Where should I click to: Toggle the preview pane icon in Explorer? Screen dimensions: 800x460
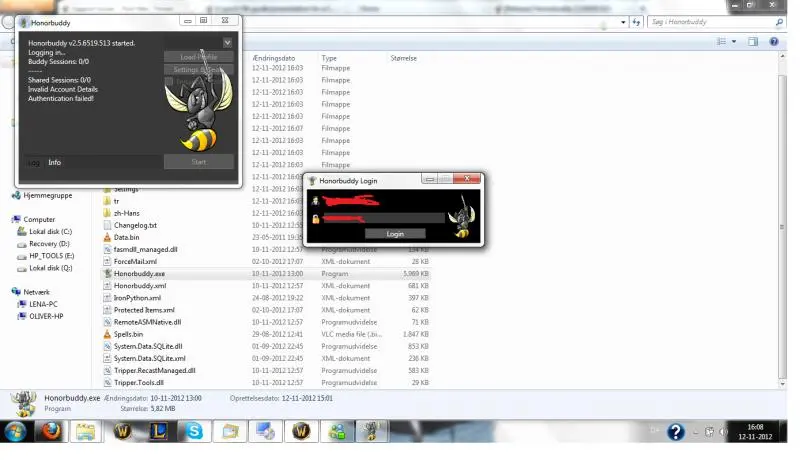[x=753, y=41]
